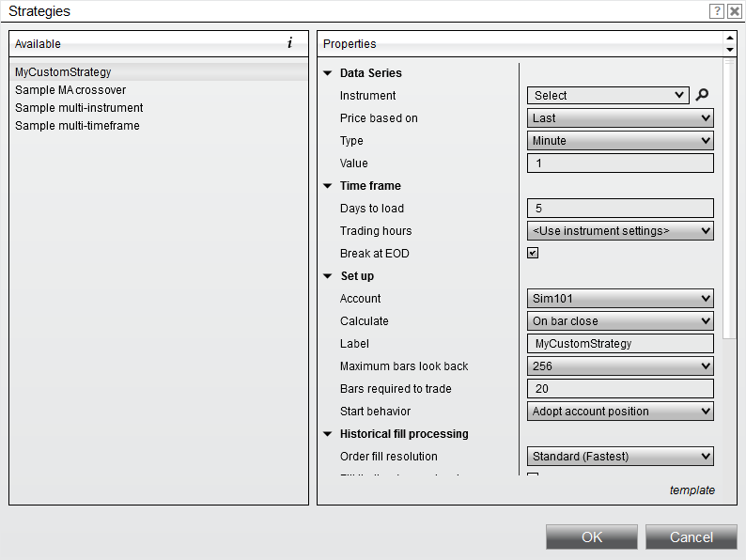Open the Start behavior dropdown

(x=620, y=412)
